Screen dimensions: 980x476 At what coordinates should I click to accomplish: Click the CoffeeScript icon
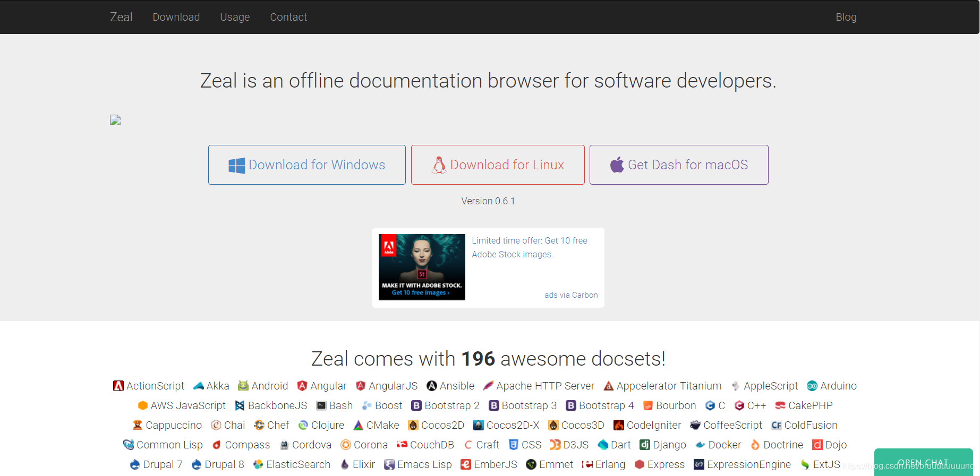click(x=695, y=425)
